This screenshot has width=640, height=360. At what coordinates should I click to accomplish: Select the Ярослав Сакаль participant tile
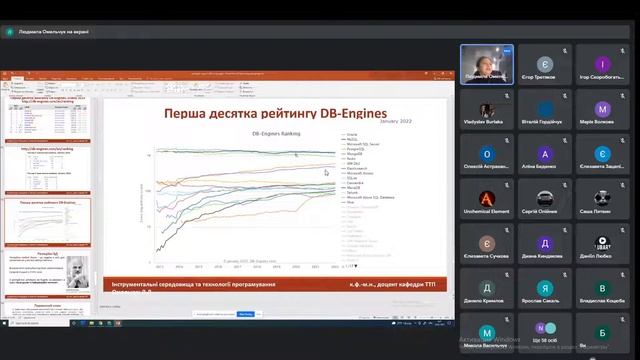[x=544, y=289]
